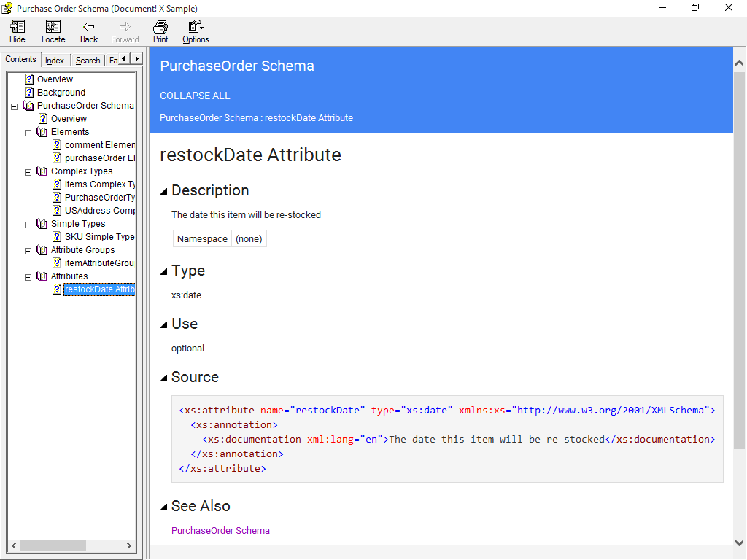Click the restockDate Attribute page heading
Screen dimensions: 747x560
[251, 155]
